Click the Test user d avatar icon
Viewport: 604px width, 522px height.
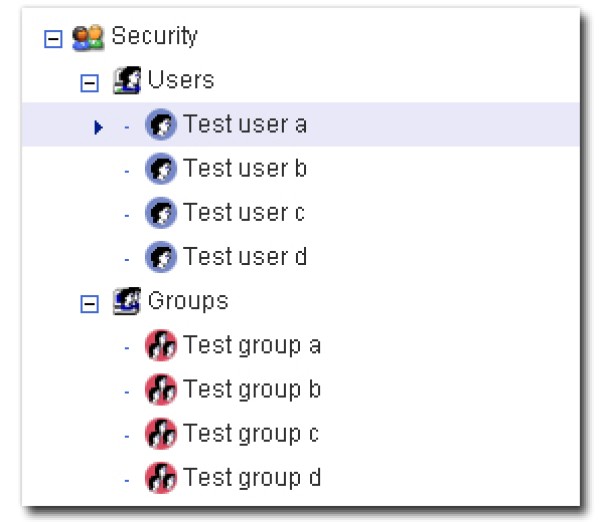point(160,257)
